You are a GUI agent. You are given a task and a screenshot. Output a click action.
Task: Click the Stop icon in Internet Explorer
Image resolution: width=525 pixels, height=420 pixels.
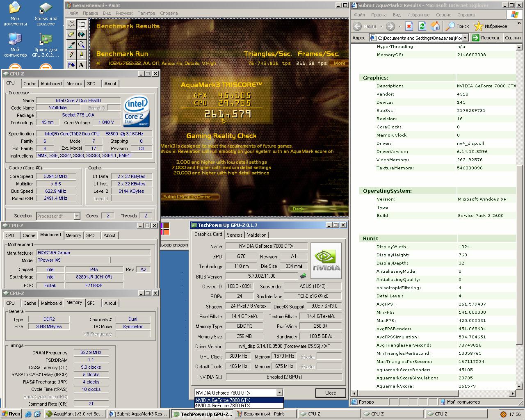(409, 26)
